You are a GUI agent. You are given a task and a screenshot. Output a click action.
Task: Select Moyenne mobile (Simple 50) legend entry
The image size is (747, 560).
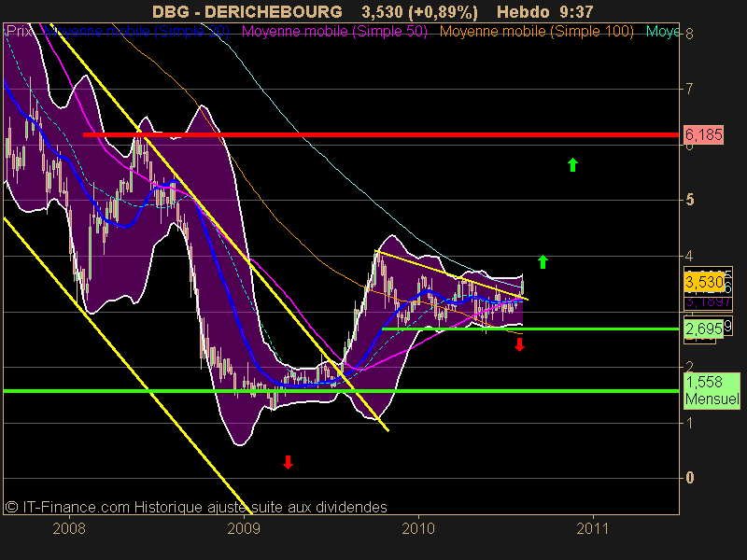pos(334,32)
